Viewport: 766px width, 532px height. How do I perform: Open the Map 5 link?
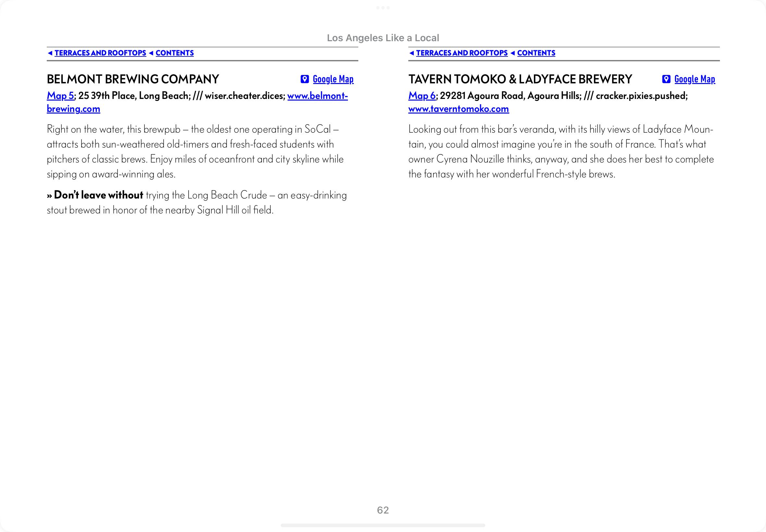(x=60, y=96)
